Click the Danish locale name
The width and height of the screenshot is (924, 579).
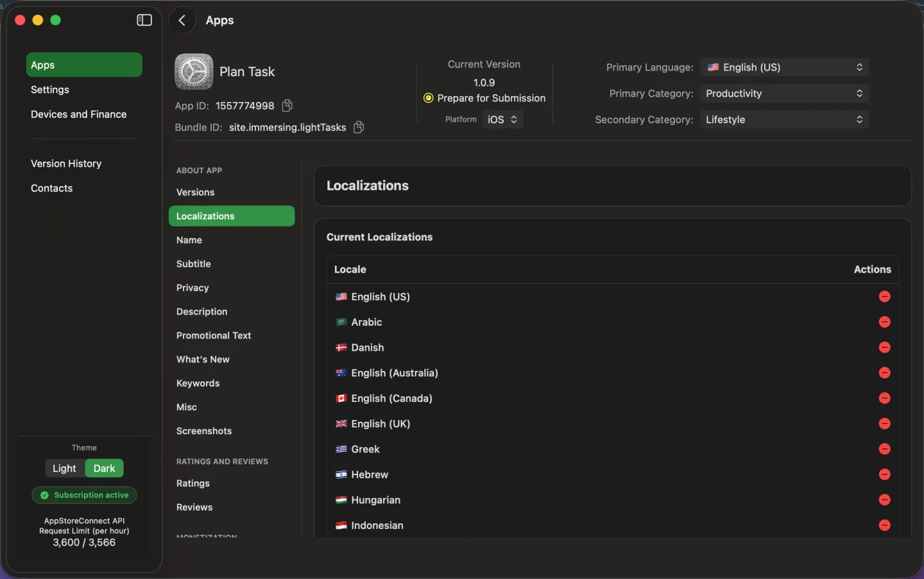click(368, 348)
